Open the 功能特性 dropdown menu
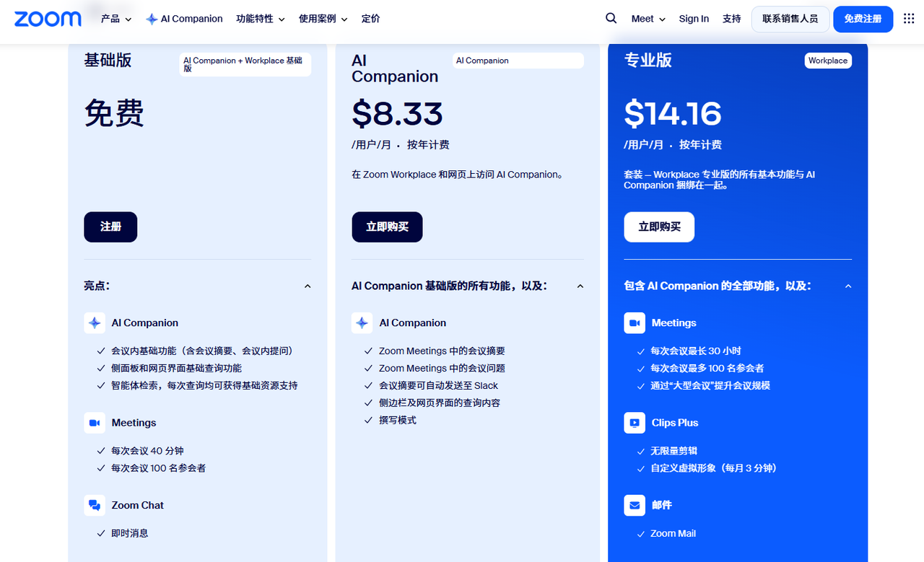Viewport: 924px width, 562px height. tap(261, 19)
